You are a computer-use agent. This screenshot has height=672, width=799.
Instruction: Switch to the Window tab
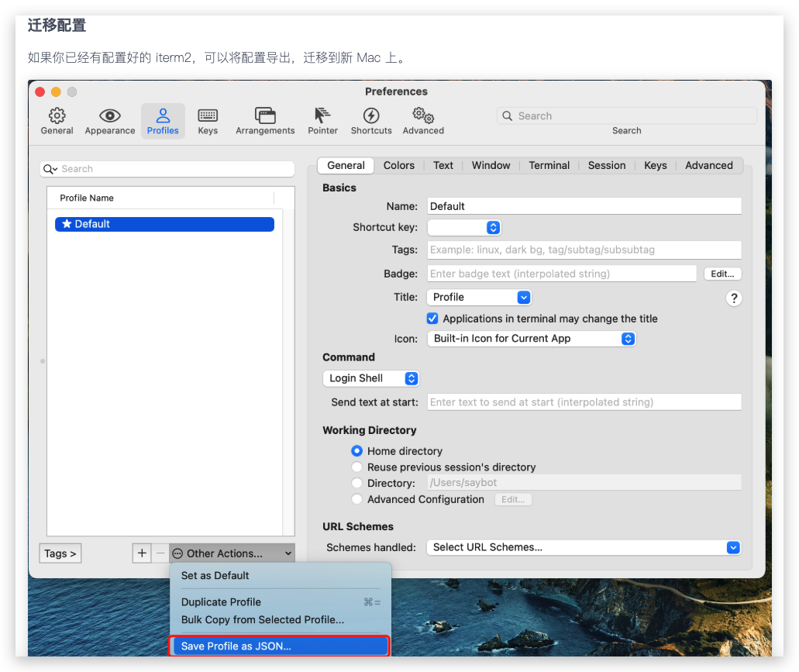click(491, 166)
